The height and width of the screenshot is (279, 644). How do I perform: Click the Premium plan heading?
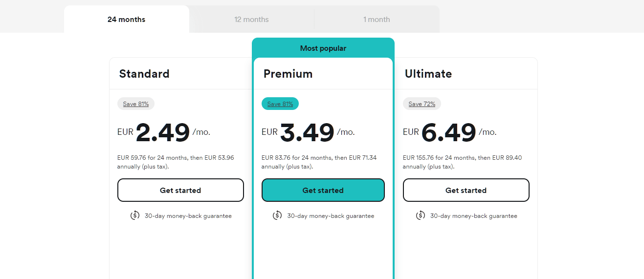(288, 74)
